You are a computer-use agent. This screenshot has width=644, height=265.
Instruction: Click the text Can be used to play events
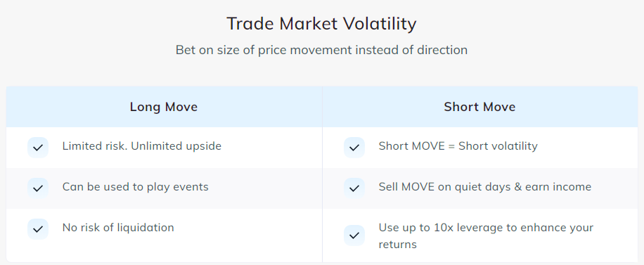tap(136, 187)
